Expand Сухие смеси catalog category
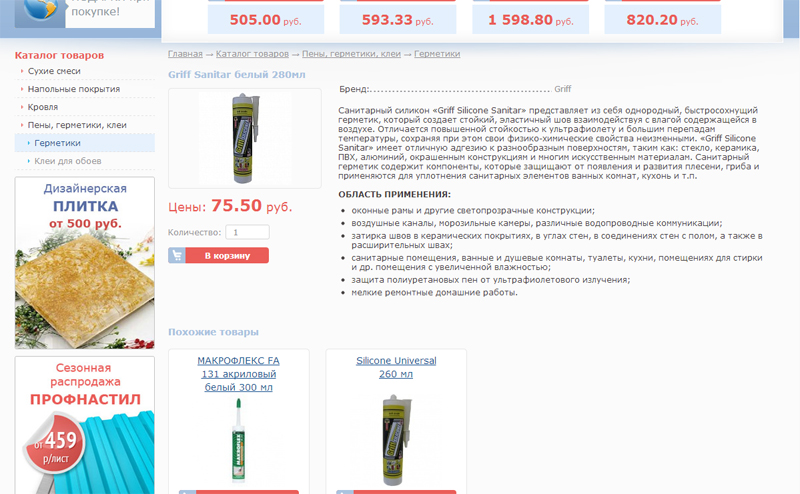This screenshot has width=800, height=494. [54, 71]
